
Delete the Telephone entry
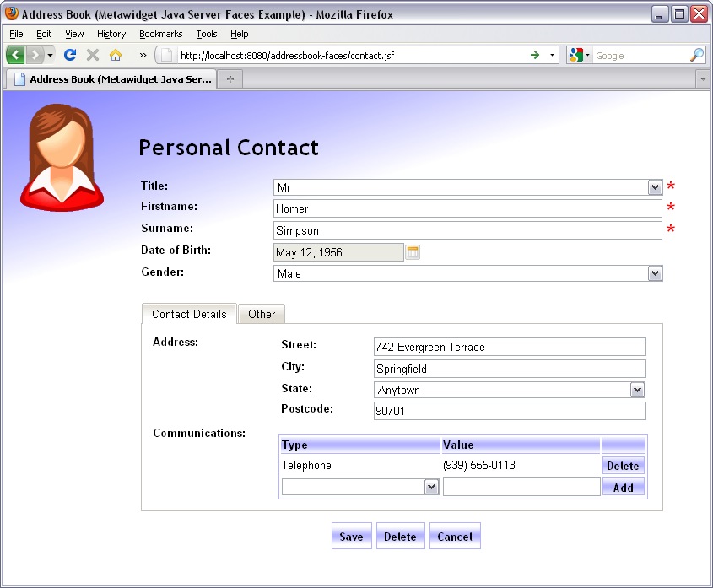623,465
